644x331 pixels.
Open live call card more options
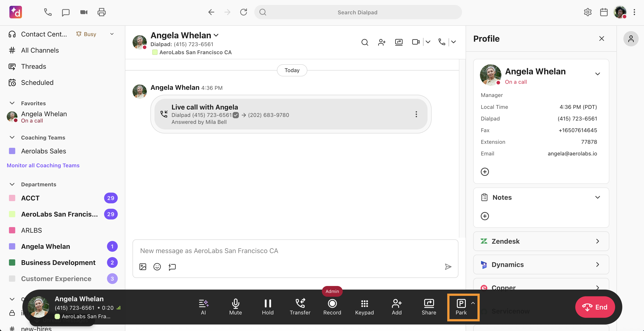416,114
